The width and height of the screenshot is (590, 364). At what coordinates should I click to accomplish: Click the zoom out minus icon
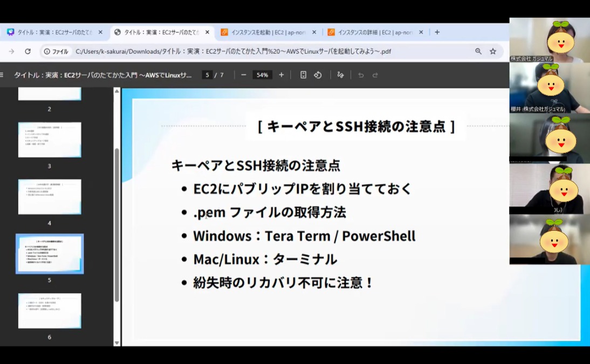[x=244, y=75]
